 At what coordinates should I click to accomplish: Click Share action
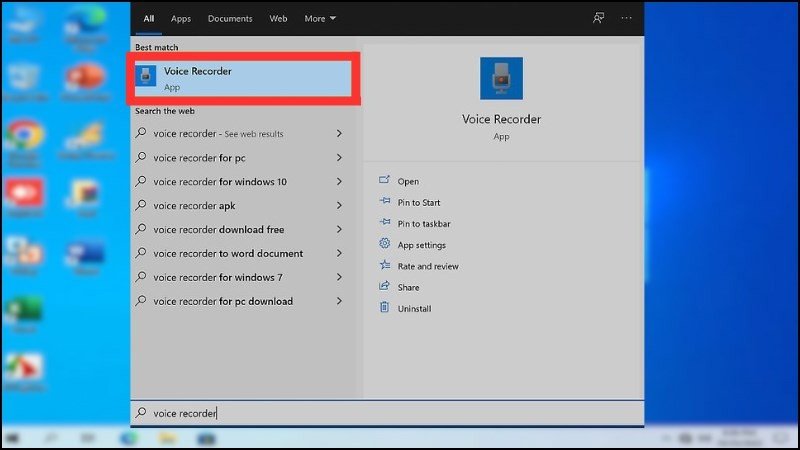click(x=408, y=288)
